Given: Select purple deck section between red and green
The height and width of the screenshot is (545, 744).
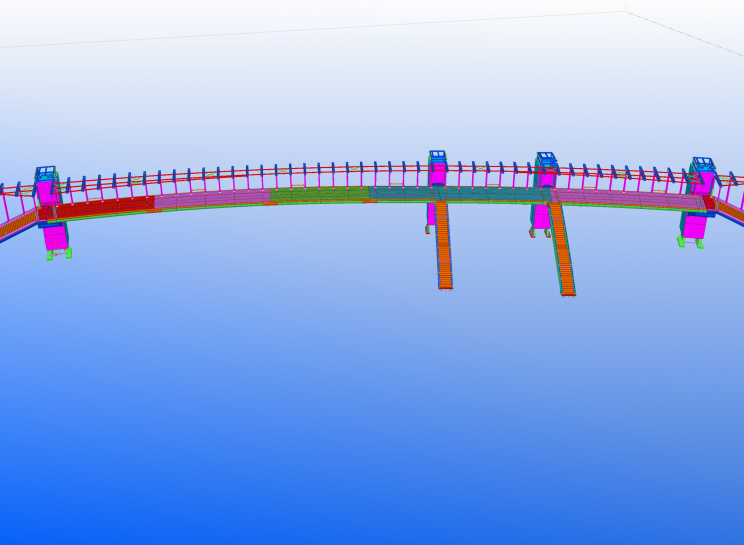Looking at the screenshot, I should click(x=213, y=199).
